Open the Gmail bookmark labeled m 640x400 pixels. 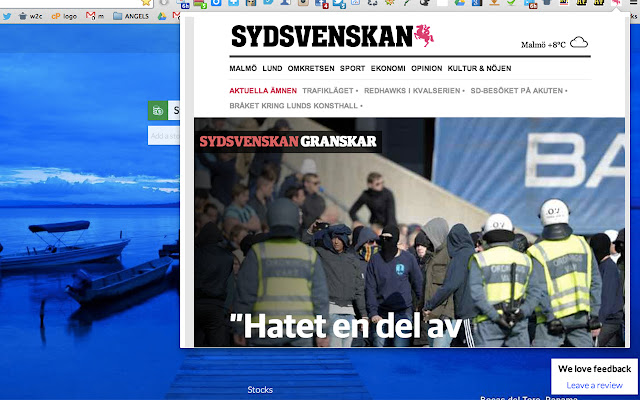point(95,16)
